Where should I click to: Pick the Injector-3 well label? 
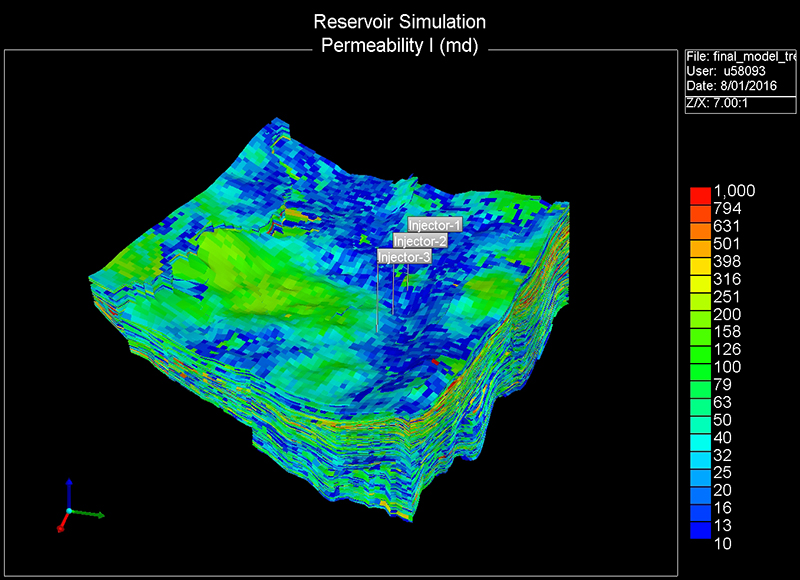404,257
